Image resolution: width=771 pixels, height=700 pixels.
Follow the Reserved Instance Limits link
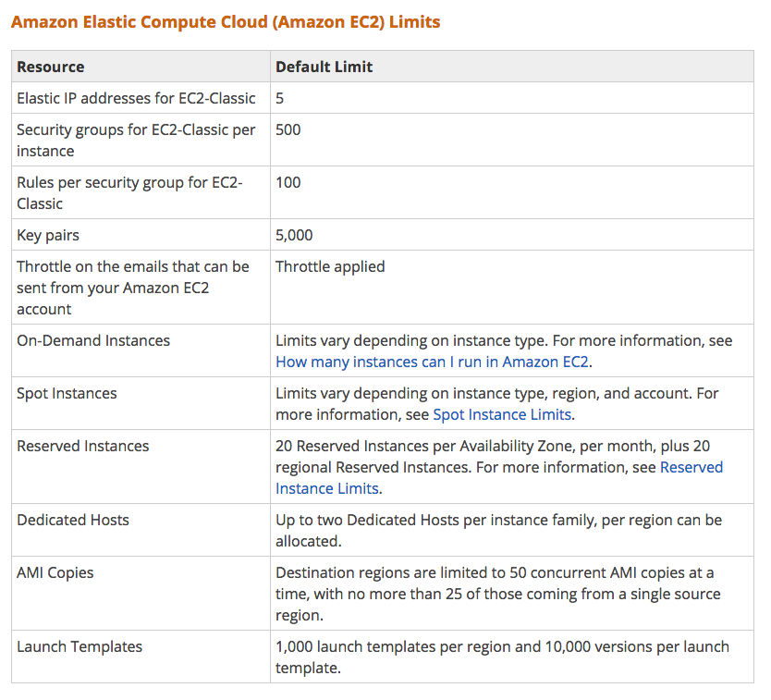coord(499,477)
